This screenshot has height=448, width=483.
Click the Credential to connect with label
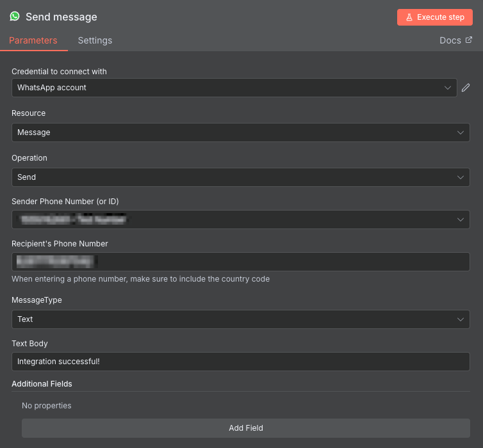click(59, 72)
